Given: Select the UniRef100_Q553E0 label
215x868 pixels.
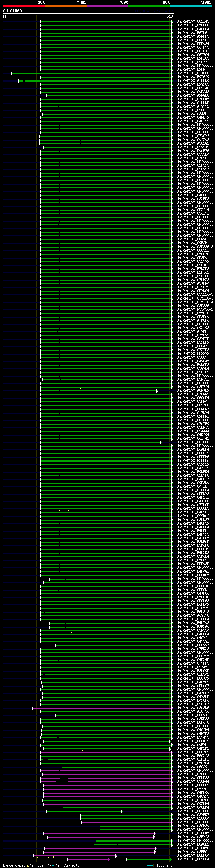Looking at the screenshot, I should (x=193, y=155).
